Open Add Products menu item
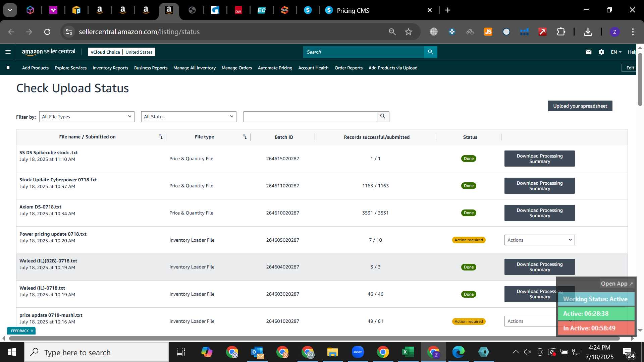Viewport: 644px width, 362px height. click(x=35, y=68)
